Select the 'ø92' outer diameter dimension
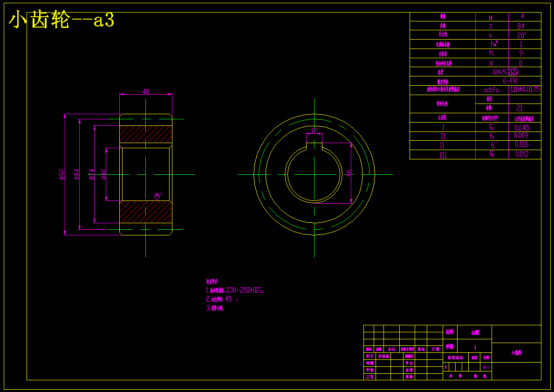This screenshot has height=392, width=554. [62, 175]
